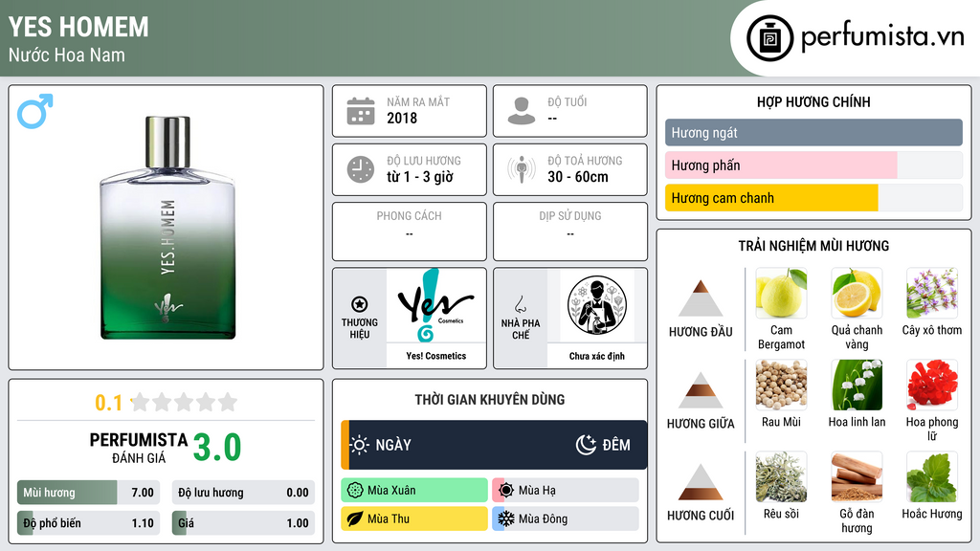Click the blue male gender symbol
The width and height of the screenshot is (980, 551).
[35, 111]
